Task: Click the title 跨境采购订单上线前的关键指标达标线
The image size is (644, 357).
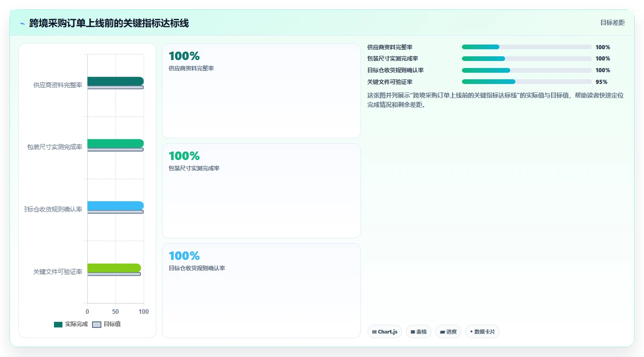Action: pyautogui.click(x=109, y=23)
